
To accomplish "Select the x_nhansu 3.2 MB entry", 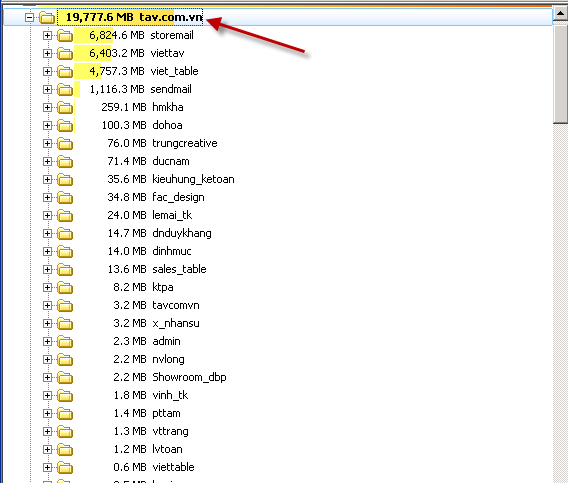I will (x=156, y=323).
